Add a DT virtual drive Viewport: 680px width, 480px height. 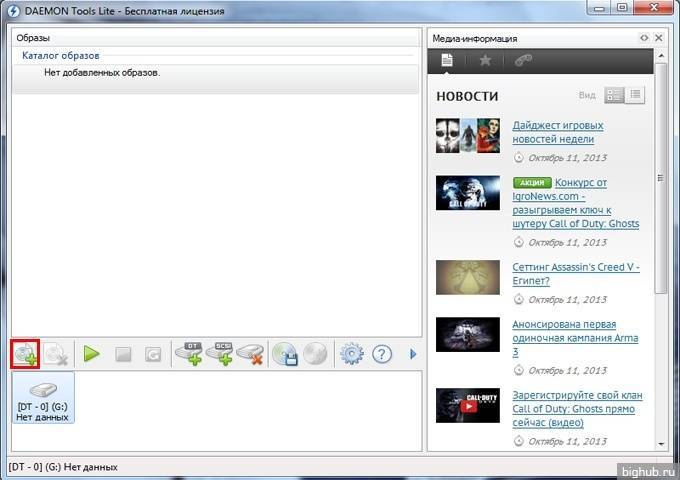click(x=190, y=354)
